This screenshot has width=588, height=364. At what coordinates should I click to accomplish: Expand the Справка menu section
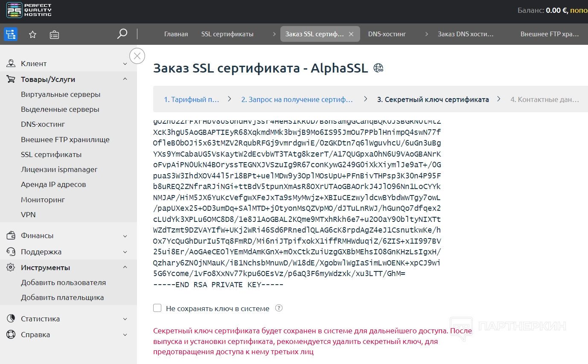pos(125,335)
